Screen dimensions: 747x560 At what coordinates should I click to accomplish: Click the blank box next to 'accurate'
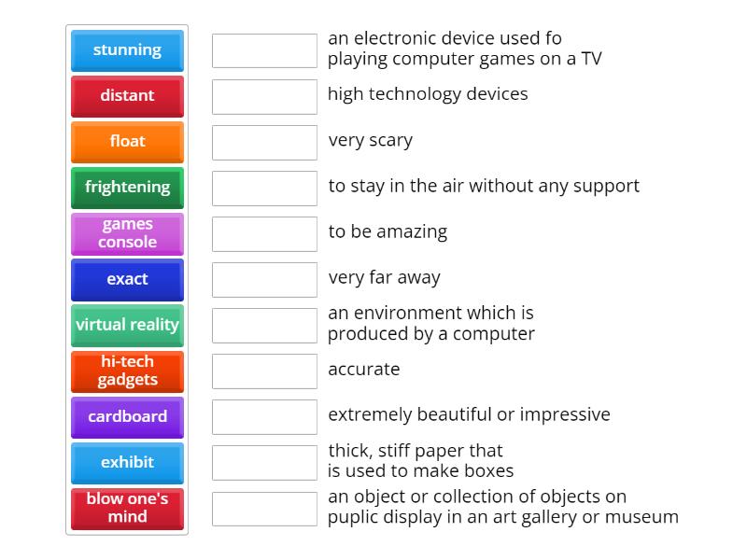tap(264, 371)
